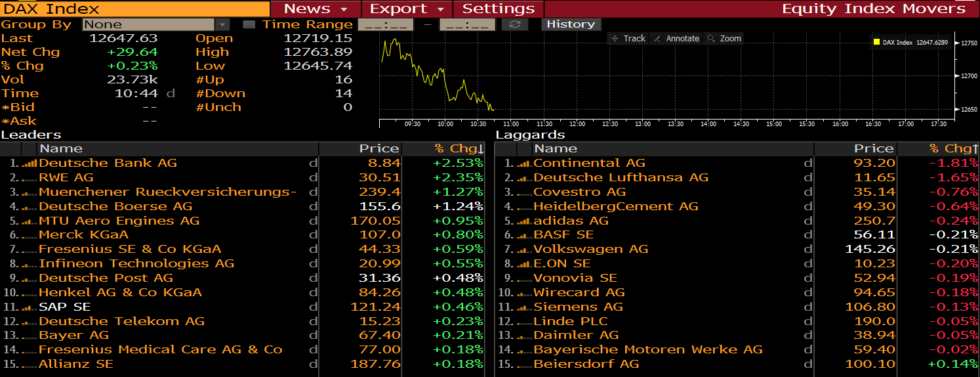Select Bayerische Motoren Werke AG row
Image resolution: width=980 pixels, height=377 pixels.
click(737, 349)
